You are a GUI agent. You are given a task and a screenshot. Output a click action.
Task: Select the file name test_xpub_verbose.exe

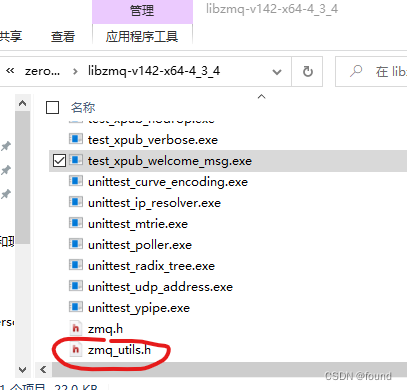[x=153, y=140]
